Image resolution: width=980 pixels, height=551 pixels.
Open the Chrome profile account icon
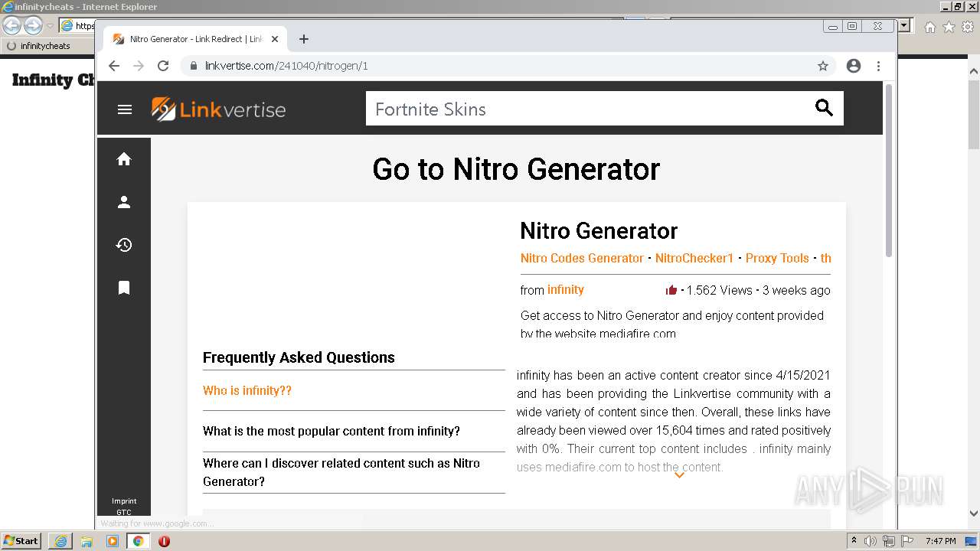coord(854,66)
